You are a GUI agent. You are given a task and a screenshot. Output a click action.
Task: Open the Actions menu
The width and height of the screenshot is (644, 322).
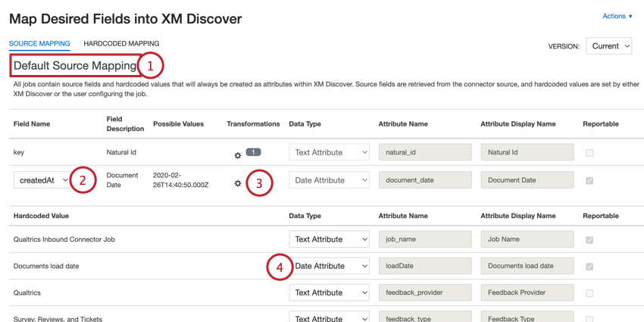point(617,16)
